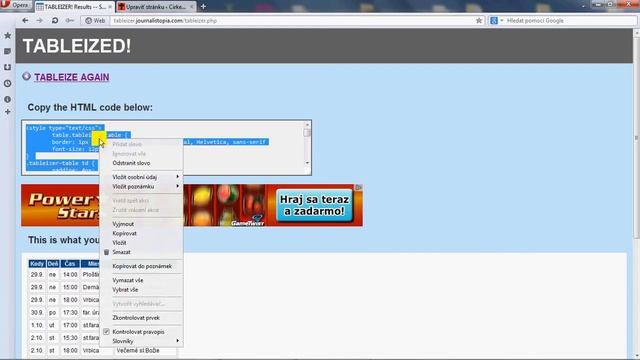The image size is (640, 360).
Task: Click the 17:30 time cell
Action: (70, 313)
